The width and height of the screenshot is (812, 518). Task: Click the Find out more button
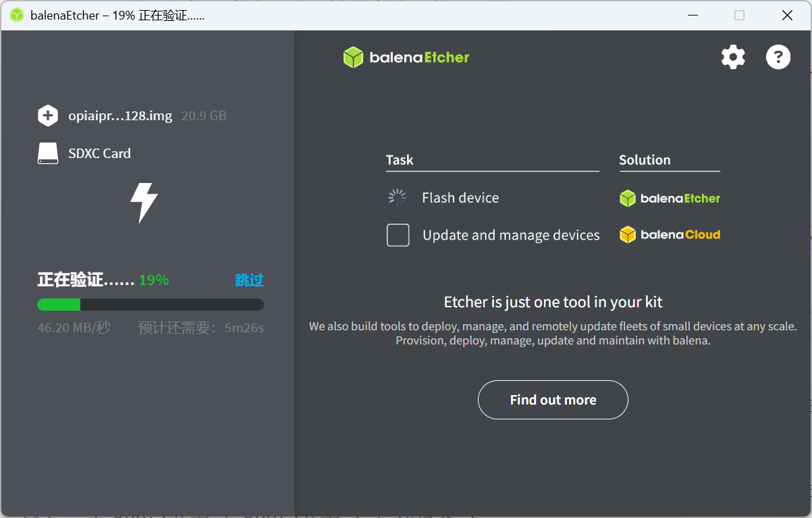(553, 400)
